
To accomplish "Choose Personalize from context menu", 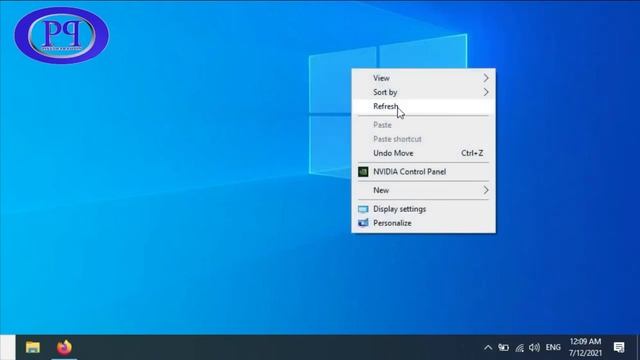I will pos(423,223).
